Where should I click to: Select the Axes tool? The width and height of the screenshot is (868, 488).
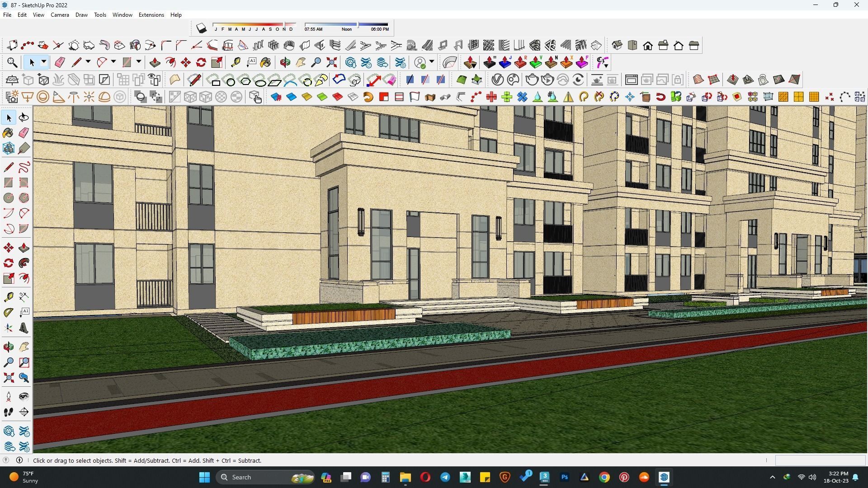(x=9, y=328)
